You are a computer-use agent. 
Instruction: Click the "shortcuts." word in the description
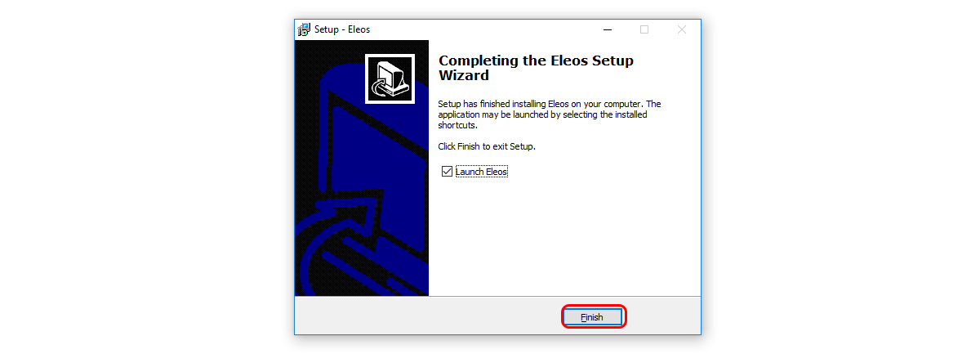pyautogui.click(x=457, y=126)
